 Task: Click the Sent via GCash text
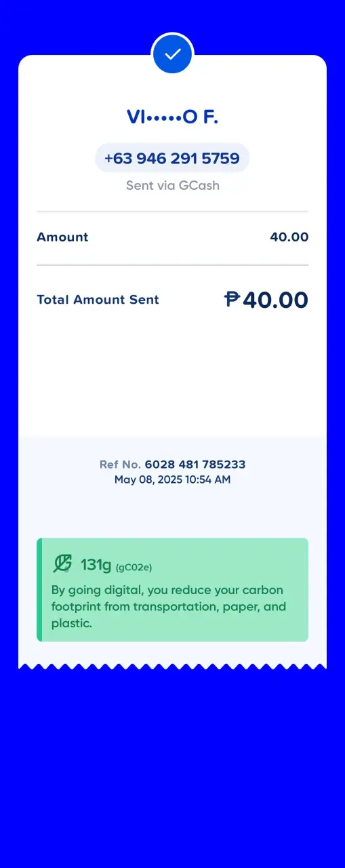(x=172, y=185)
